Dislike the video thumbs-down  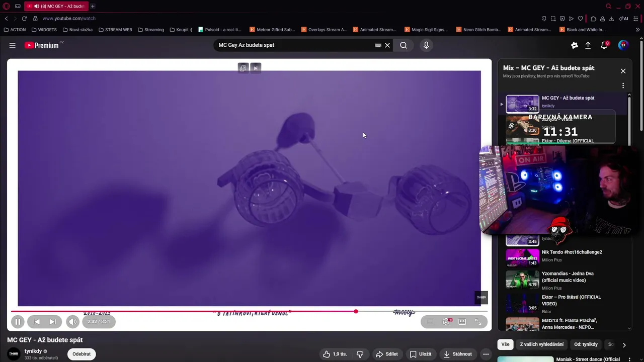coord(360,354)
